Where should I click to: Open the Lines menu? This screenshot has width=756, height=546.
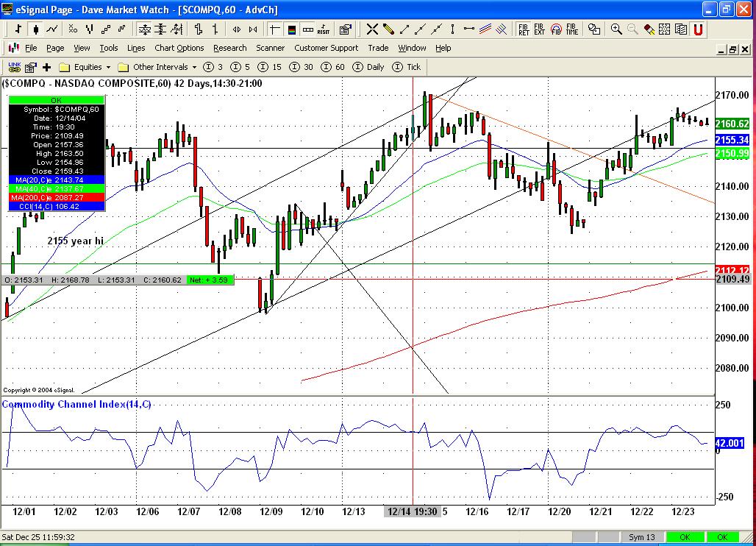coord(136,49)
